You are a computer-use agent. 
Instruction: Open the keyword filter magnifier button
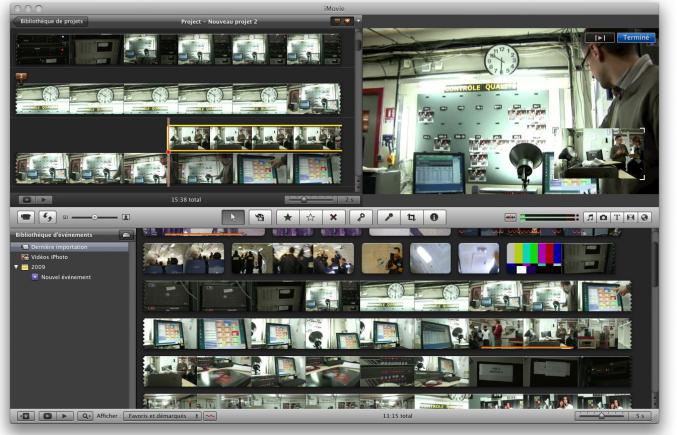(85, 416)
